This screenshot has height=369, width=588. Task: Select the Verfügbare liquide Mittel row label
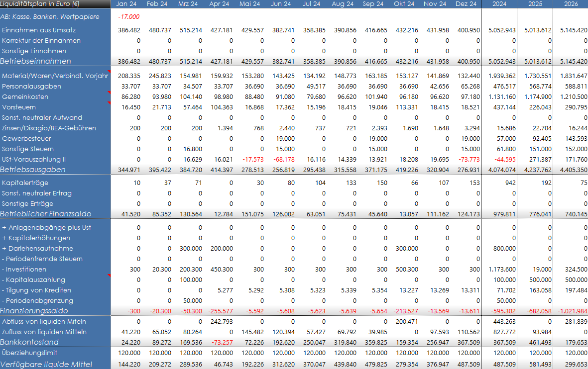[x=46, y=365]
